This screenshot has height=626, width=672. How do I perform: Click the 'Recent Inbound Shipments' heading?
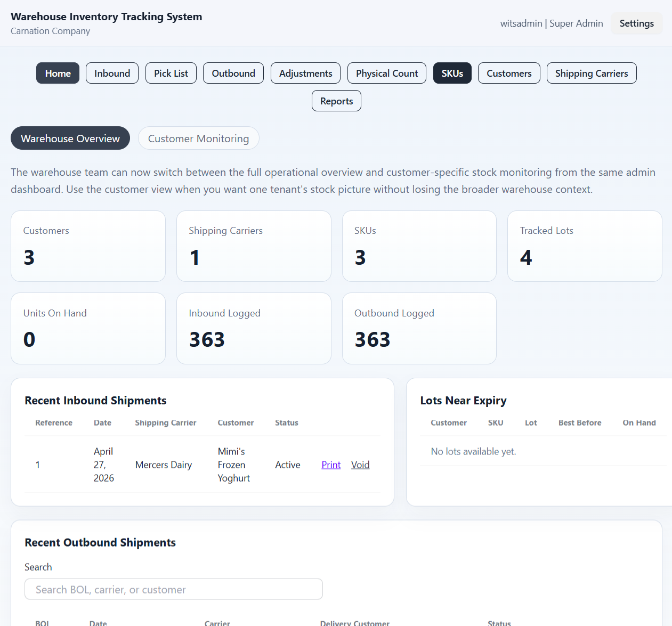click(x=95, y=400)
